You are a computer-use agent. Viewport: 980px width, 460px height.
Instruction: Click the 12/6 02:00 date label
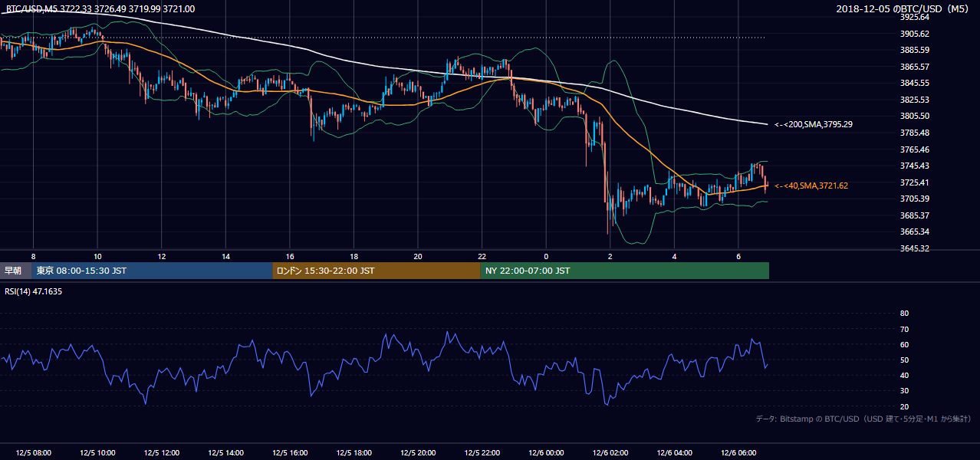point(610,453)
